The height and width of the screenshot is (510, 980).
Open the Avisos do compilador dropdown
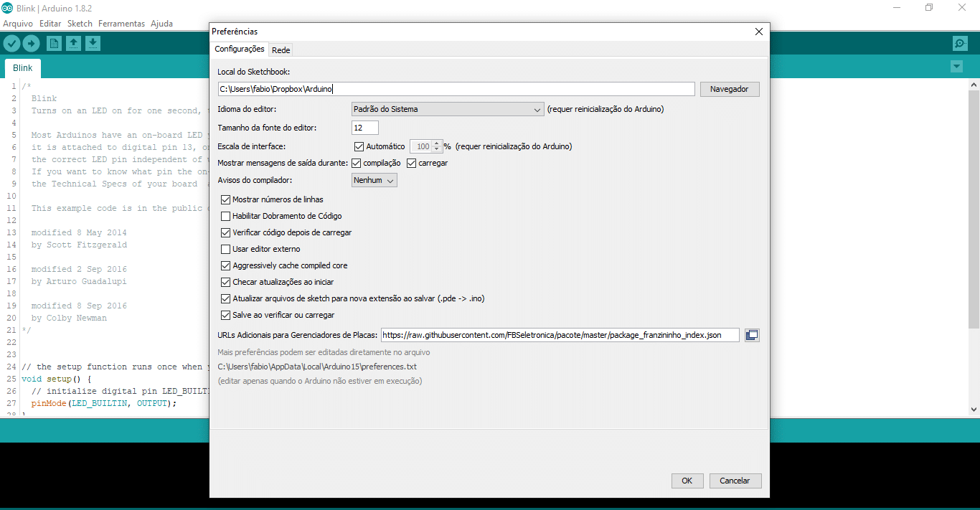click(374, 181)
